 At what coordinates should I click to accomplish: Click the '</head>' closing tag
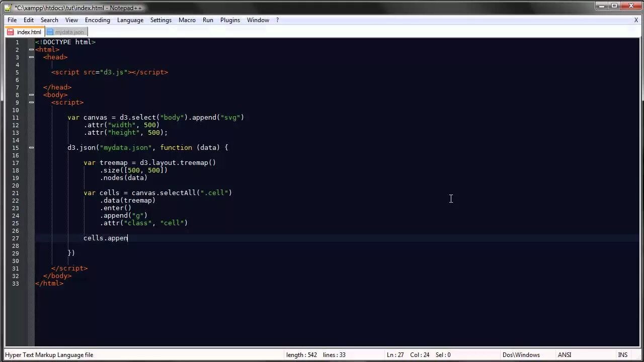point(57,87)
